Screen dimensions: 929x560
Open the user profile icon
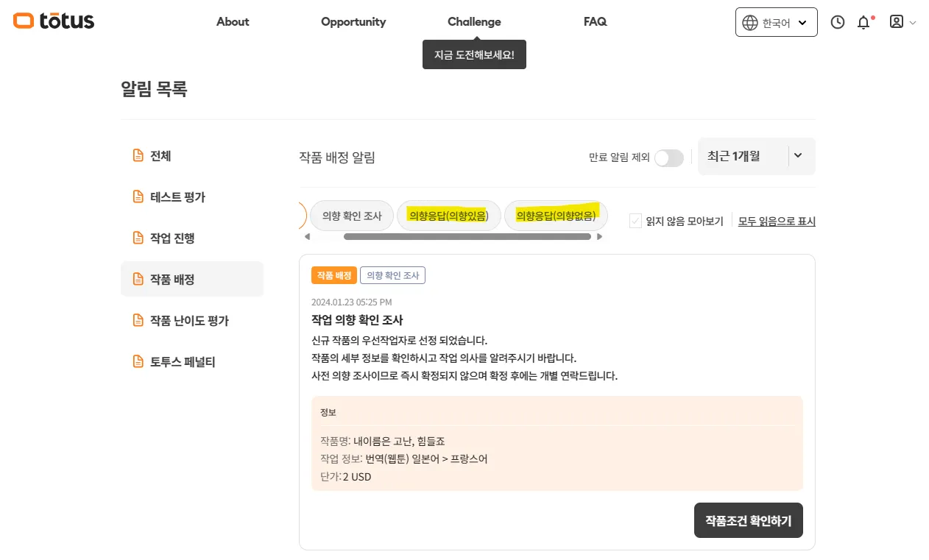897,22
